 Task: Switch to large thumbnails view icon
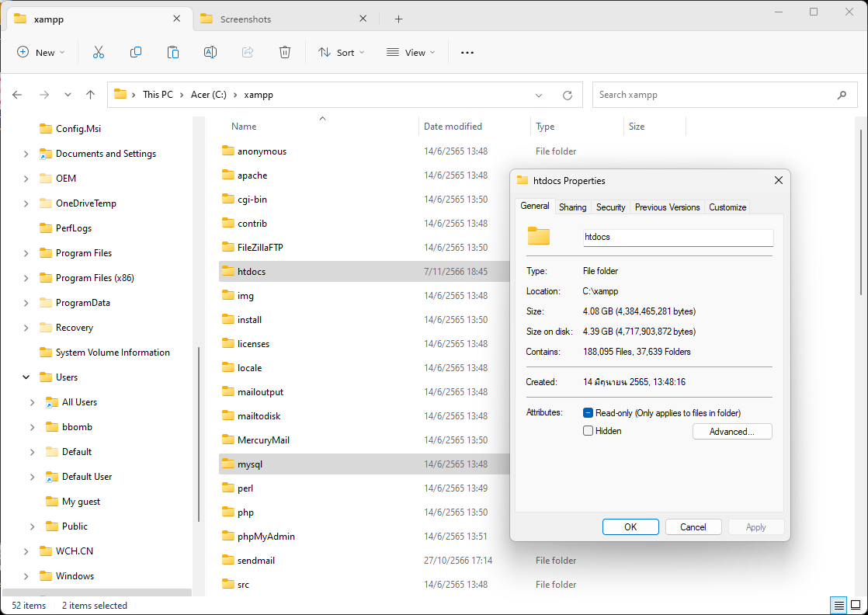coord(855,605)
